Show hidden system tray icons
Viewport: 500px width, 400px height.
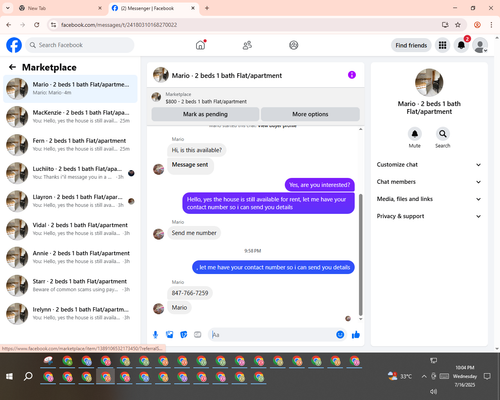click(424, 376)
